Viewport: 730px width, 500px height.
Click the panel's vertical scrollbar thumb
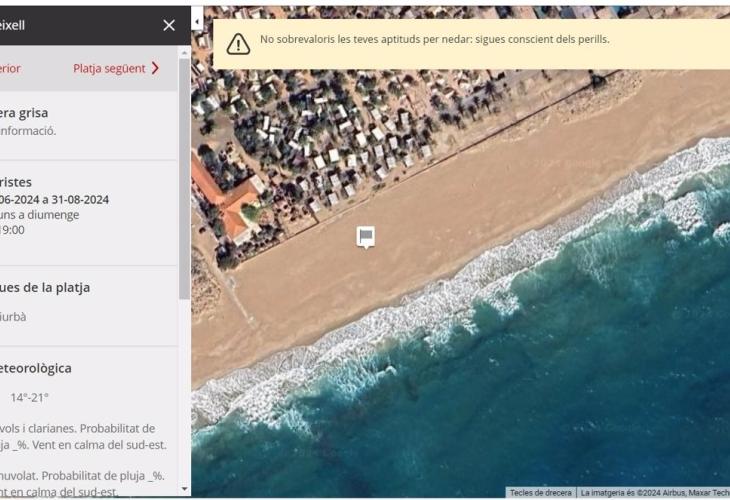pos(184,180)
